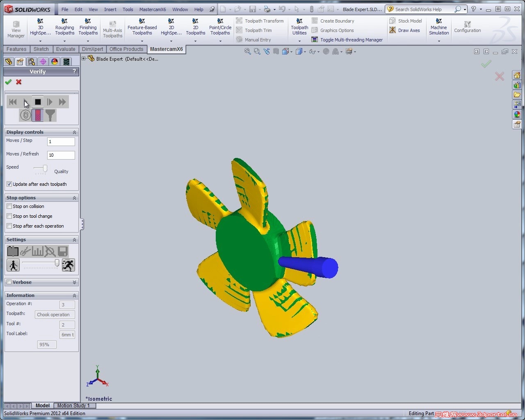525x420 pixels.
Task: Open the Appearances color ball task pane icon
Action: pos(517,114)
